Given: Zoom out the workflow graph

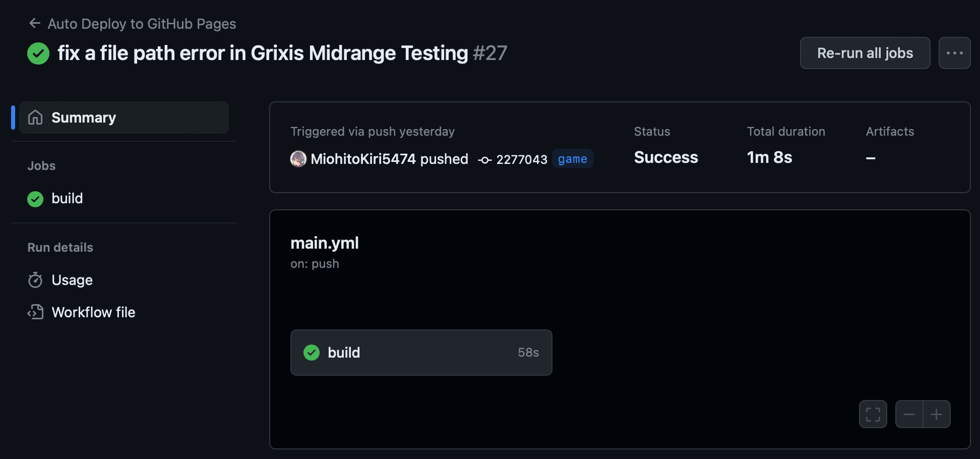Looking at the screenshot, I should click(x=909, y=414).
